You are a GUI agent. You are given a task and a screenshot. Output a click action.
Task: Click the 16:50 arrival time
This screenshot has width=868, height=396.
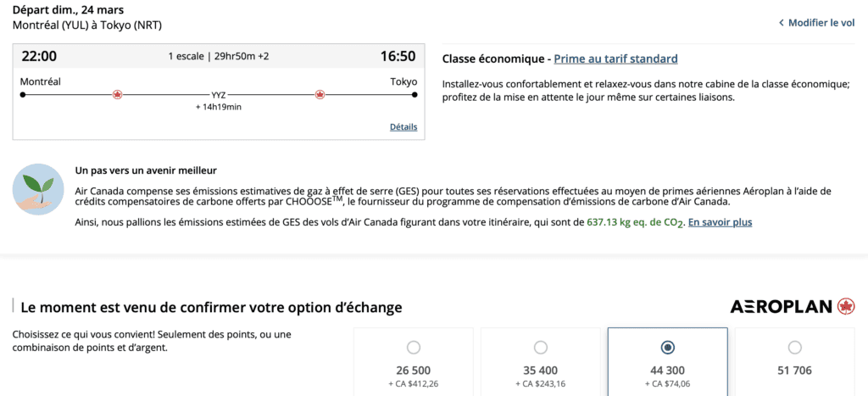coord(398,57)
